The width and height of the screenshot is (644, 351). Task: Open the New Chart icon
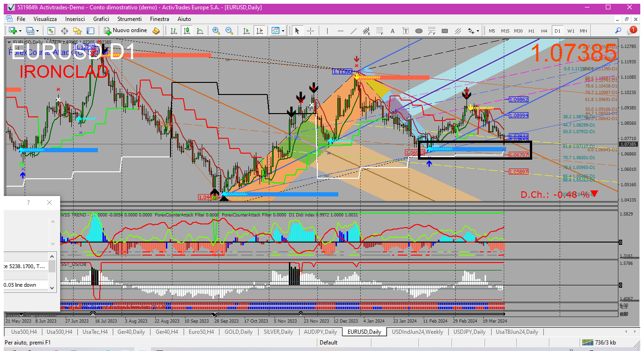(x=12, y=31)
